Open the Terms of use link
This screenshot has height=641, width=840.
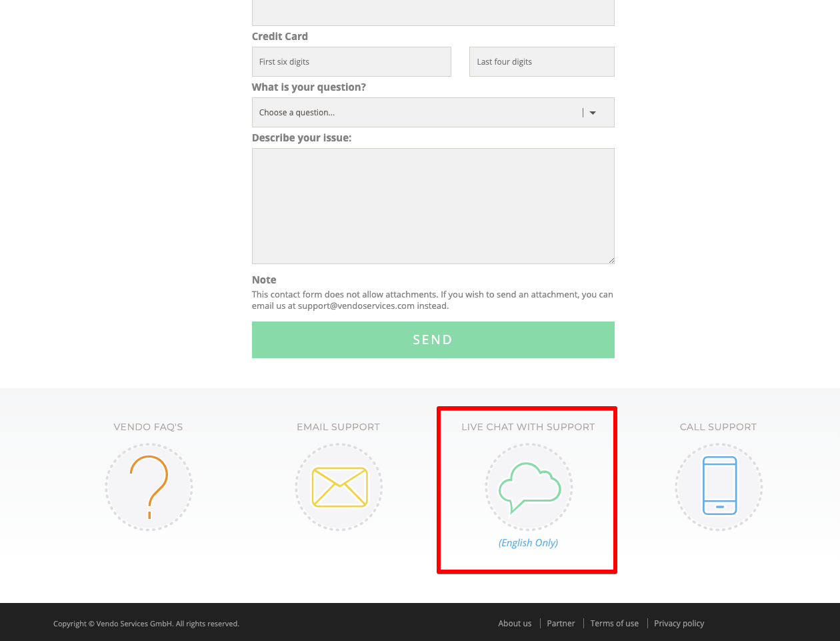pos(615,624)
